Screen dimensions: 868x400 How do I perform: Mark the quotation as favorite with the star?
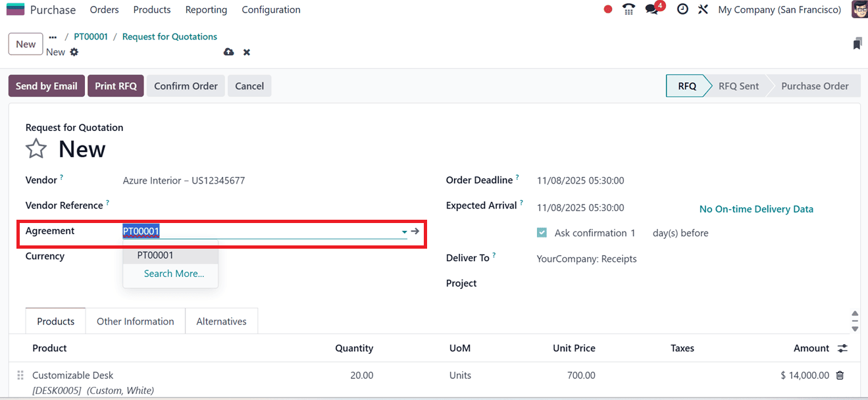click(36, 149)
